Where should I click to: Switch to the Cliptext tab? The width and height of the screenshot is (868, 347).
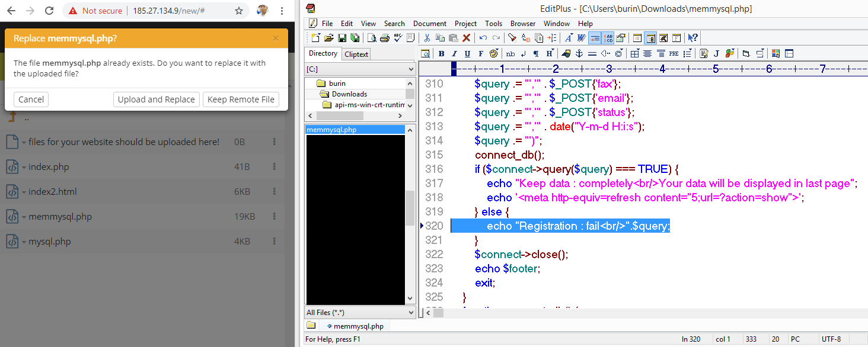pyautogui.click(x=356, y=54)
